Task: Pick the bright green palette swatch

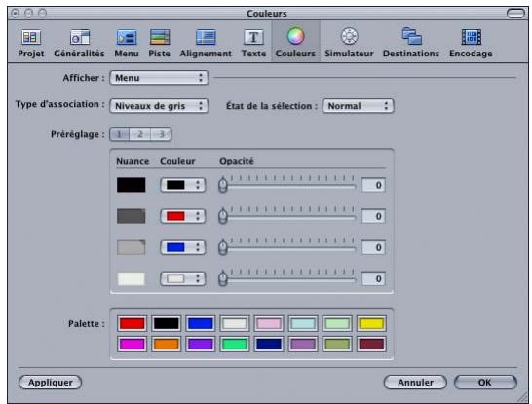Action: (x=235, y=344)
